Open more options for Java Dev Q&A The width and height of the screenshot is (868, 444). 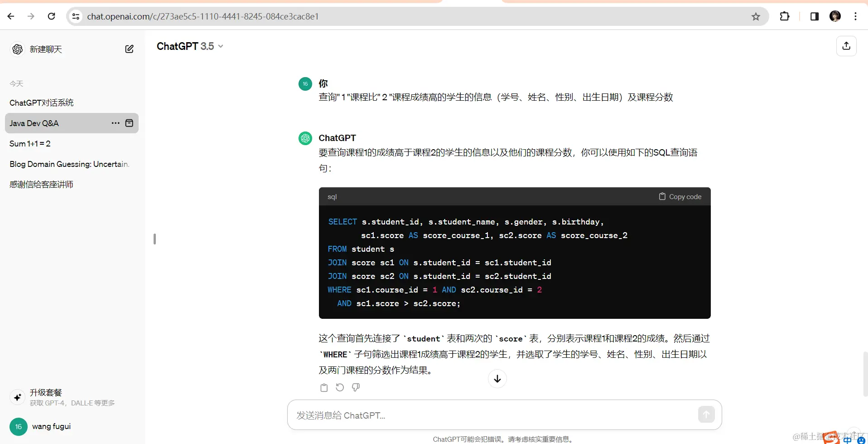pos(116,123)
